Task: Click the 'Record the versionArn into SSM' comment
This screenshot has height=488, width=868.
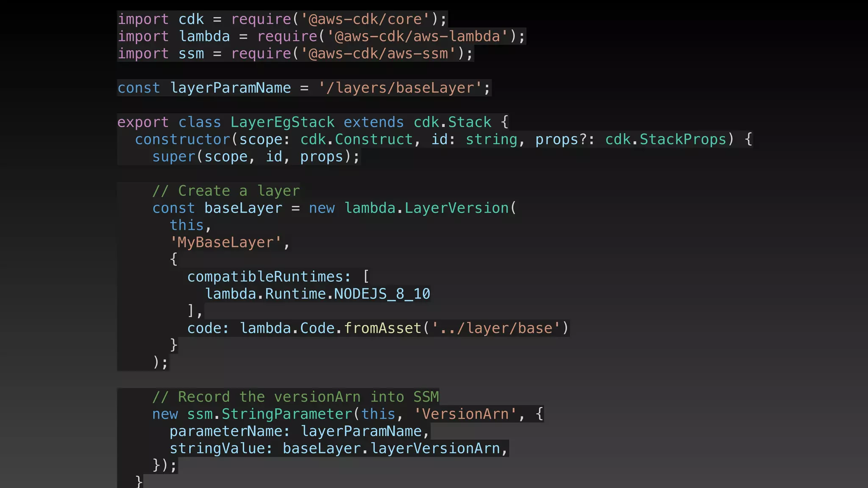Action: tap(295, 397)
